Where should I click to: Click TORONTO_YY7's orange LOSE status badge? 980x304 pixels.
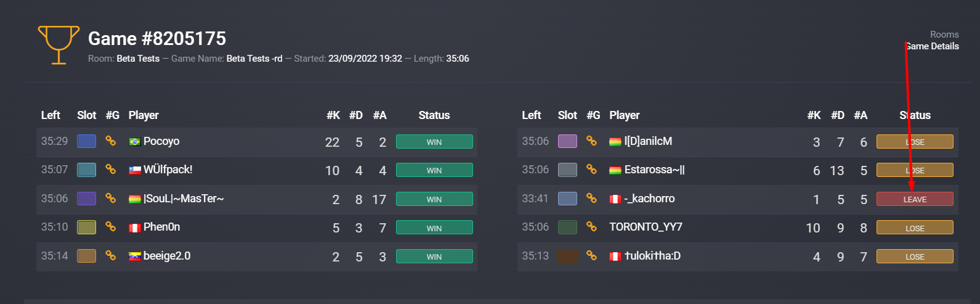(915, 228)
